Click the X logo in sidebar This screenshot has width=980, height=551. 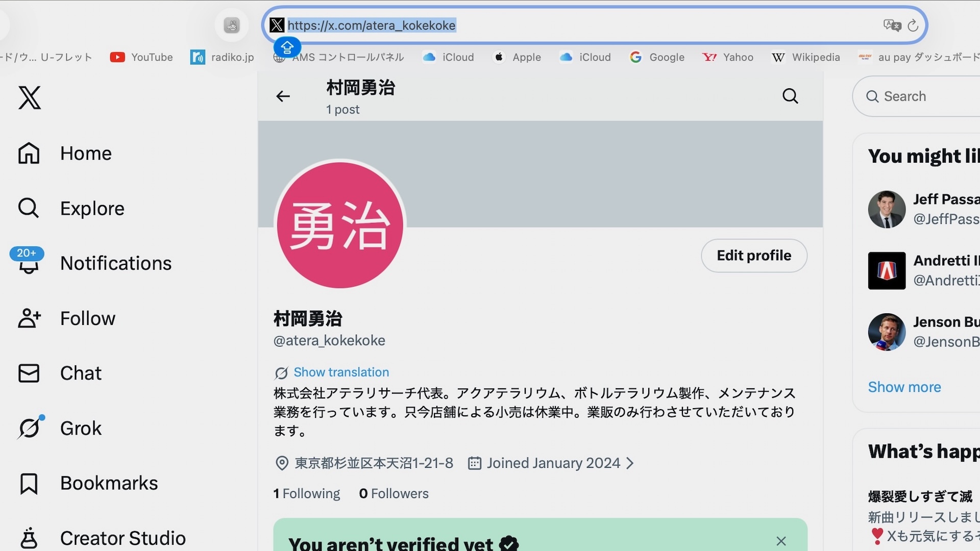30,97
